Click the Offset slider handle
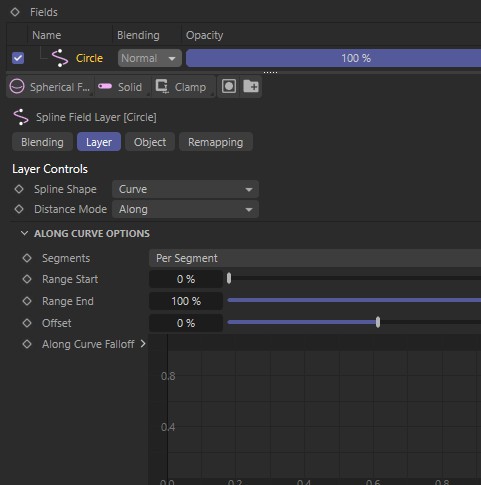Viewport: 481px width, 485px height. 378,322
